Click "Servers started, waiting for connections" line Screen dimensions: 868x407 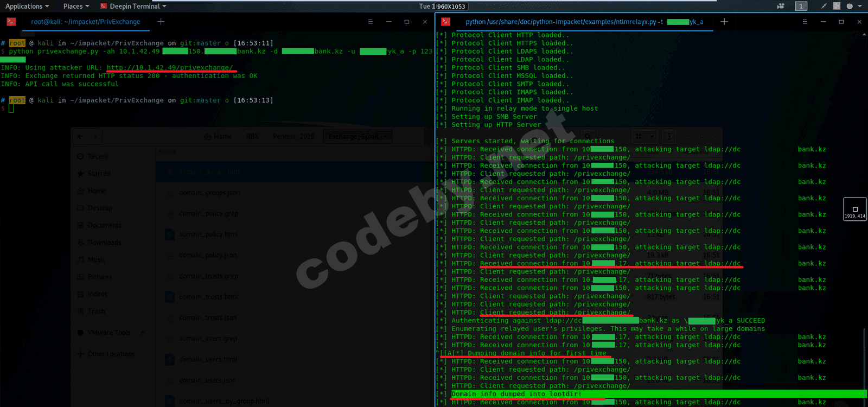pyautogui.click(x=525, y=141)
